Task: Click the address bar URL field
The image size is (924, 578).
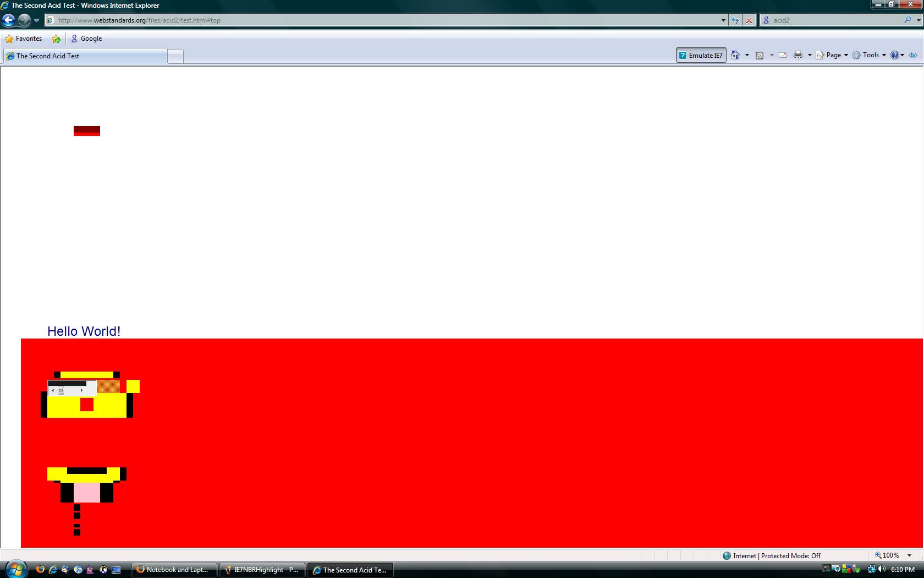Action: coord(382,20)
